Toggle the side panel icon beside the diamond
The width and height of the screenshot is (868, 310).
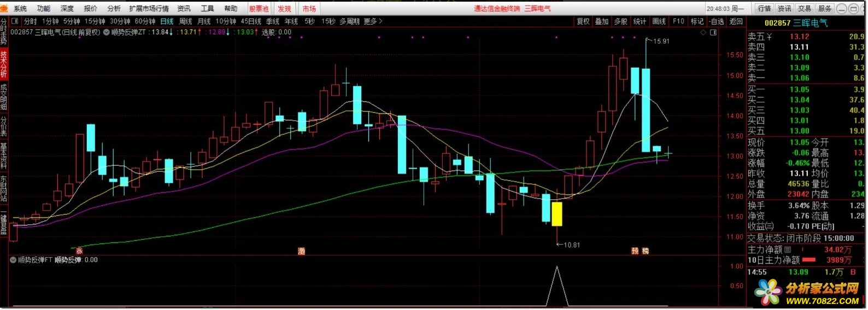click(713, 33)
